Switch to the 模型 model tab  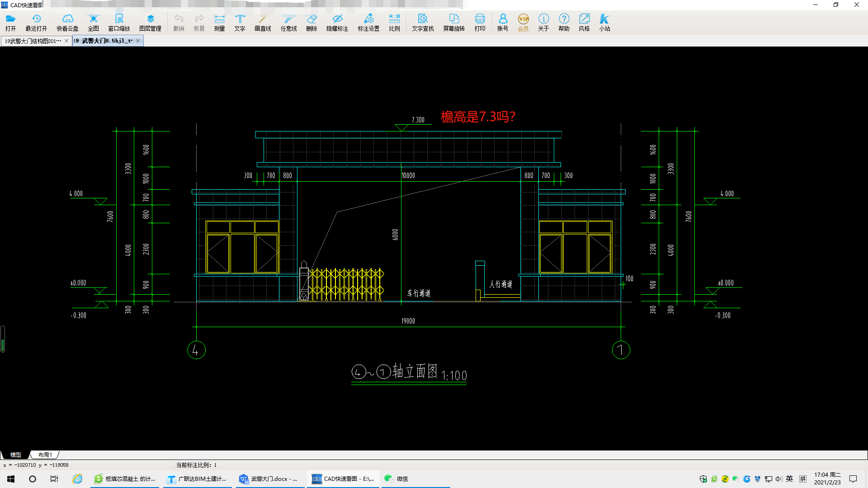pos(16,455)
